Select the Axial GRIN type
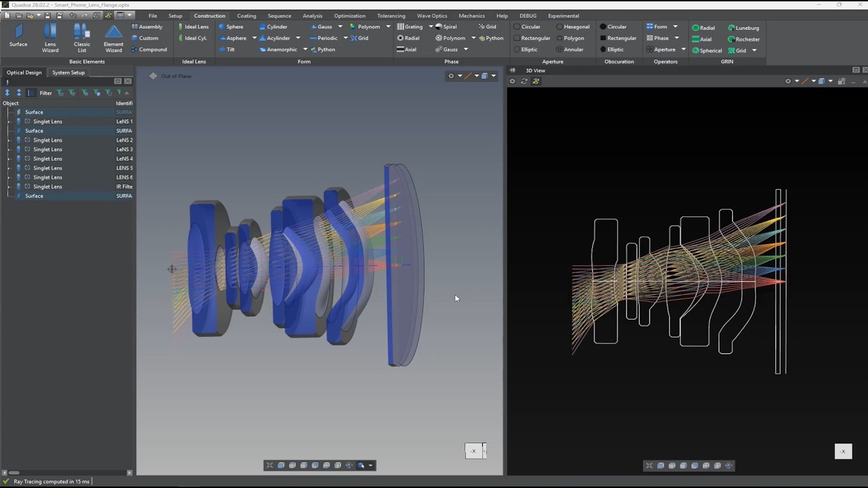Viewport: 868px width, 488px height. point(702,39)
